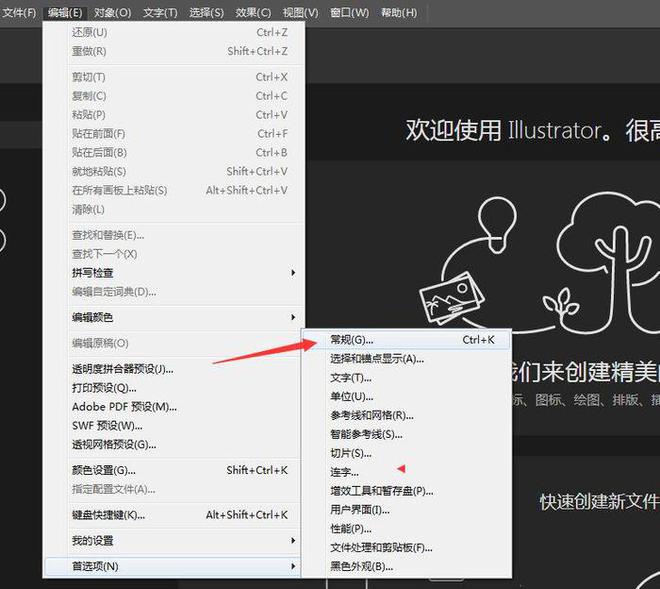Viewport: 660px width, 589px height.
Task: Choose Adobe PDF 预设(M)... entry
Action: tap(173, 407)
